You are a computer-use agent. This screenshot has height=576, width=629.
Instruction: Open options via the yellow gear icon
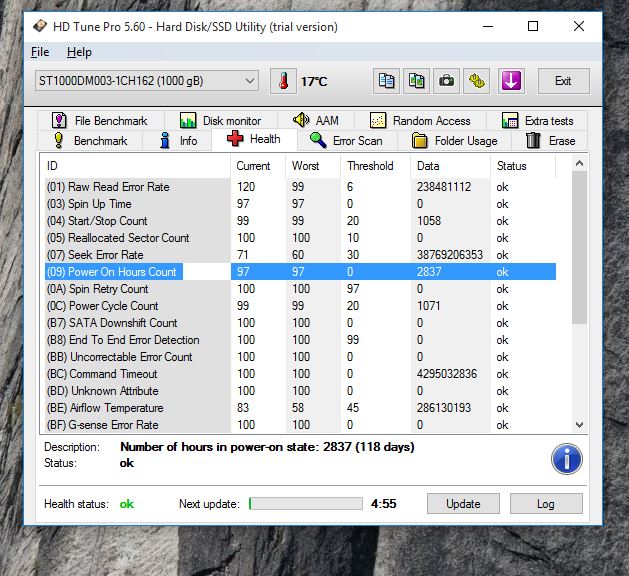477,81
